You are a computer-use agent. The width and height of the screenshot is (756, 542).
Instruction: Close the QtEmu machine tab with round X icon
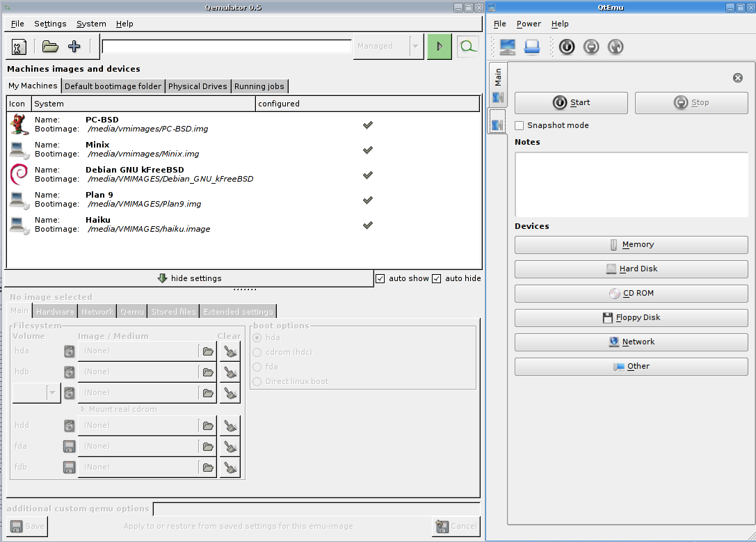738,78
